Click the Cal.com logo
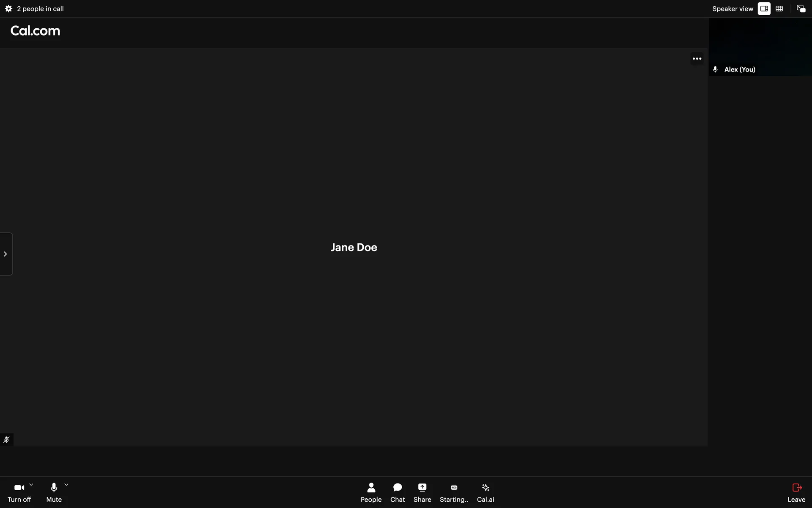The height and width of the screenshot is (508, 812). pyautogui.click(x=35, y=31)
